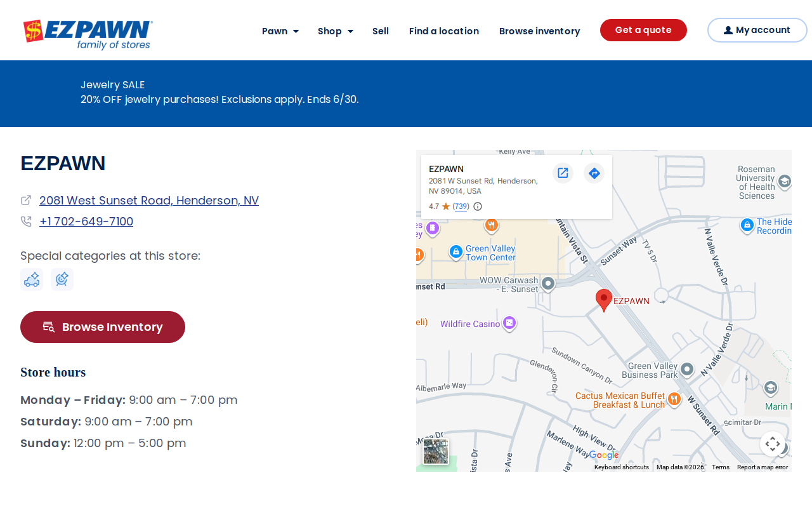
Task: Select the WOW Carwash map marker
Action: [x=548, y=284]
